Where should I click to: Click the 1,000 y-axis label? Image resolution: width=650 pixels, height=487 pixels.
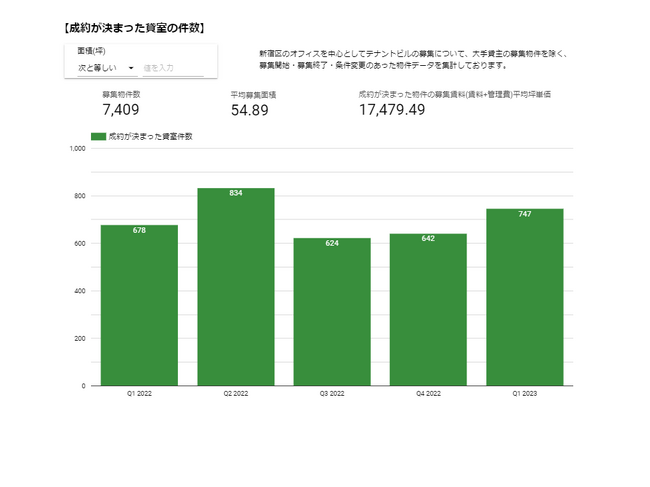[x=78, y=149]
